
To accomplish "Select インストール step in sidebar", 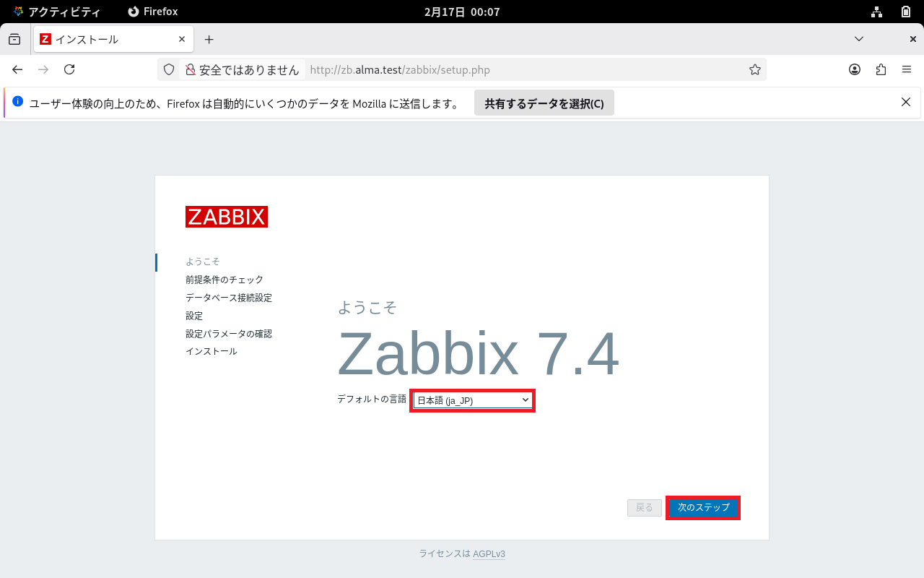I will (x=212, y=351).
